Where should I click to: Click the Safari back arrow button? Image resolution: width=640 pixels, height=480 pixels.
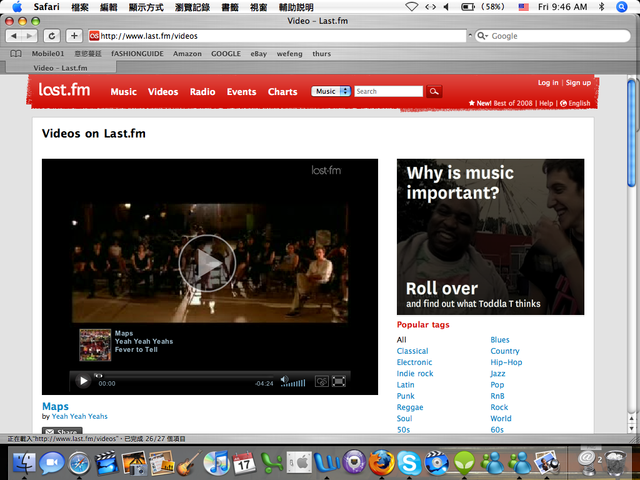tap(14, 36)
